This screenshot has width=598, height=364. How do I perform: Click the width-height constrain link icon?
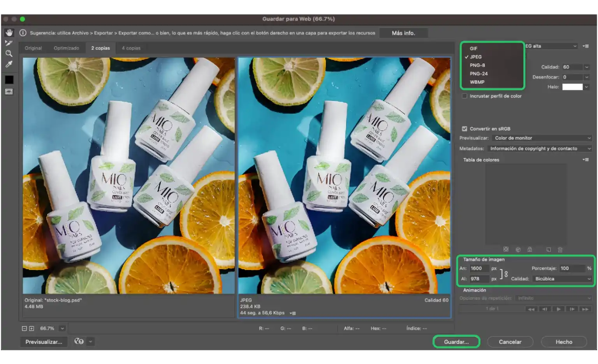[506, 274]
